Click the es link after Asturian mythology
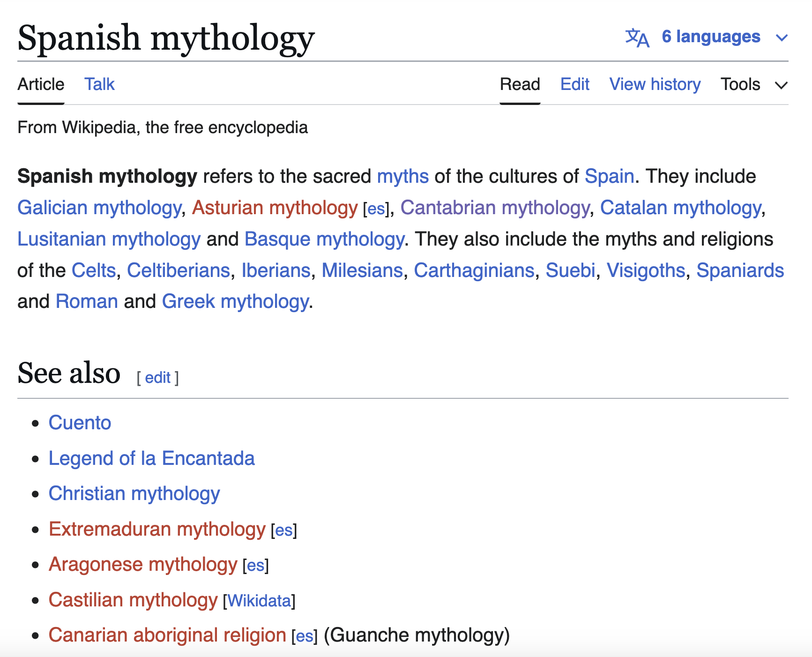This screenshot has height=657, width=812. (x=376, y=209)
